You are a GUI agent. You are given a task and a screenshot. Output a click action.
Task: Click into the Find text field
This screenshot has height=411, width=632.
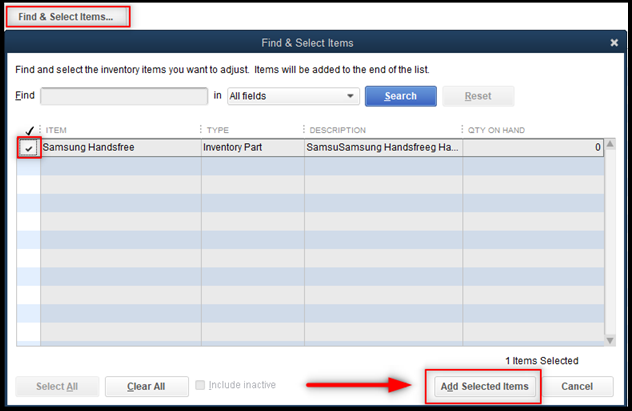[x=123, y=96]
